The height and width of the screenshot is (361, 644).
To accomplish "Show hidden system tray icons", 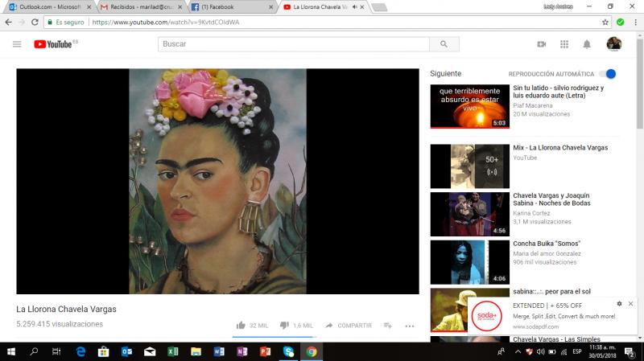I will (x=518, y=351).
